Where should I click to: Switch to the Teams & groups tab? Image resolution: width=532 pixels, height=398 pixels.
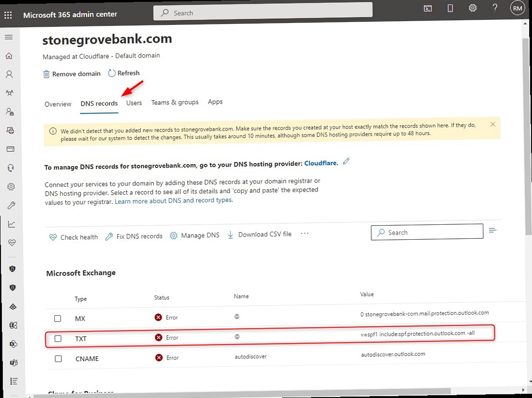click(x=175, y=102)
